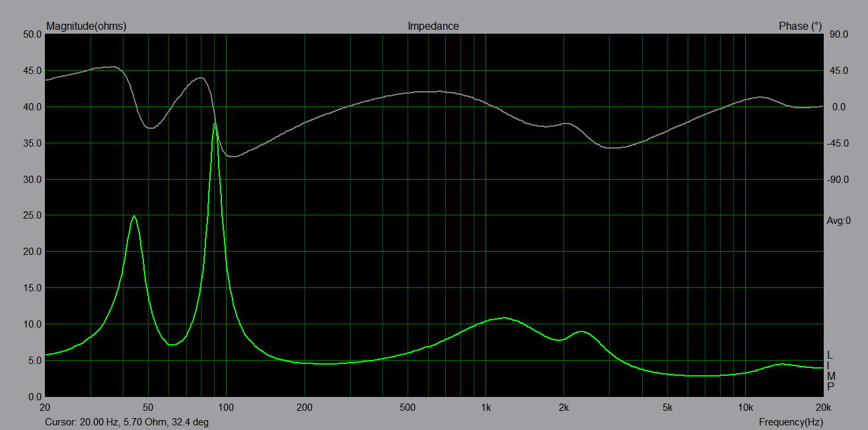Click the Impedance chart title
Viewport: 868px width, 430px height.
point(433,26)
